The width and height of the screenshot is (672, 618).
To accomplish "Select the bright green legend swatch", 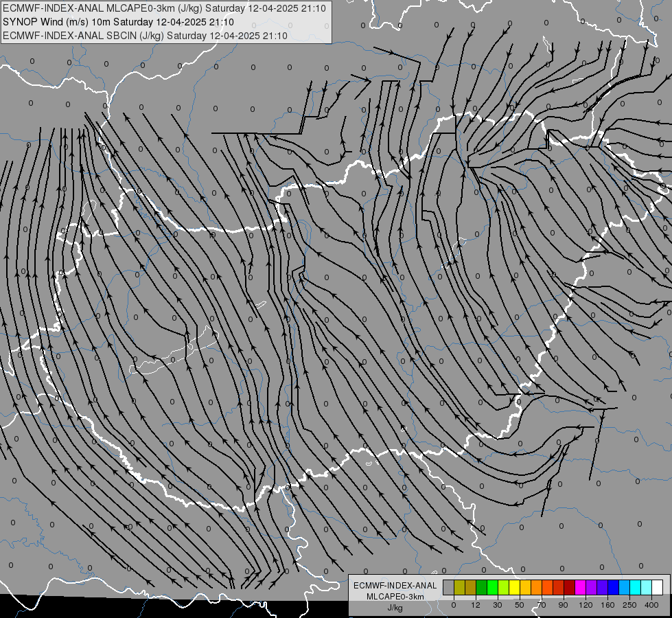I will 492,587.
